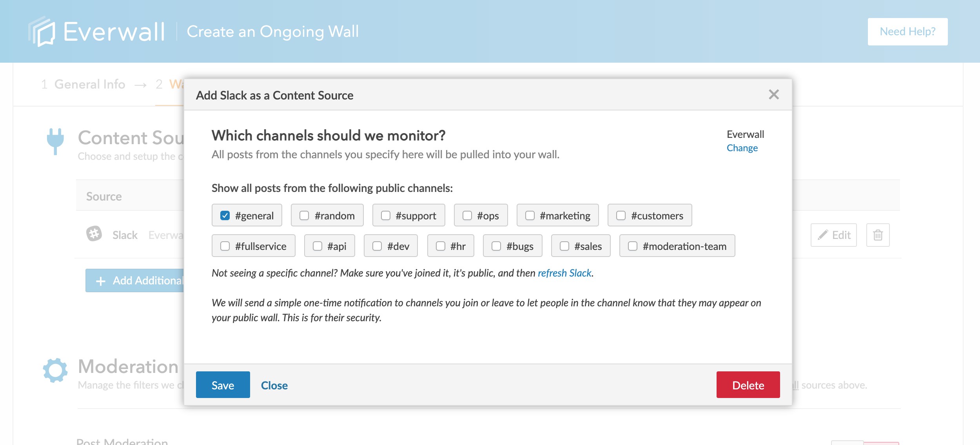The width and height of the screenshot is (980, 445).
Task: Click the close X icon on the modal
Action: click(x=774, y=94)
